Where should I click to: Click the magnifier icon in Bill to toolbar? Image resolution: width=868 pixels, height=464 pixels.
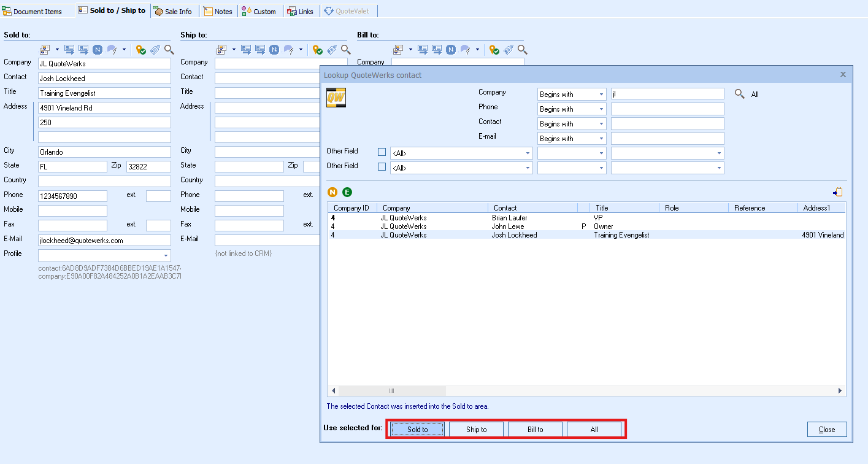(x=523, y=50)
